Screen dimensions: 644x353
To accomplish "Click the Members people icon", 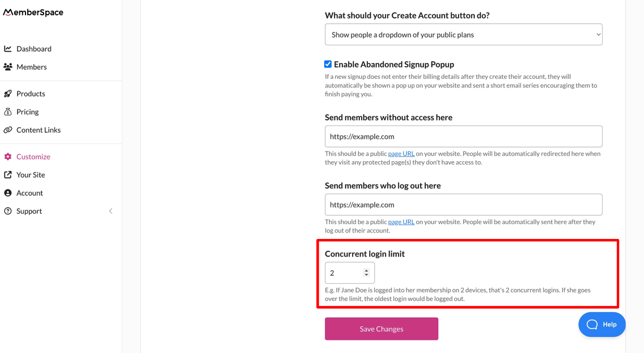I will point(8,67).
